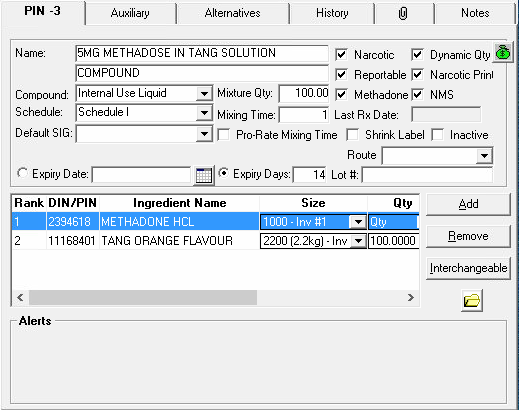This screenshot has height=410, width=519.
Task: Click the Qty field for Methadone HCL
Action: (393, 222)
